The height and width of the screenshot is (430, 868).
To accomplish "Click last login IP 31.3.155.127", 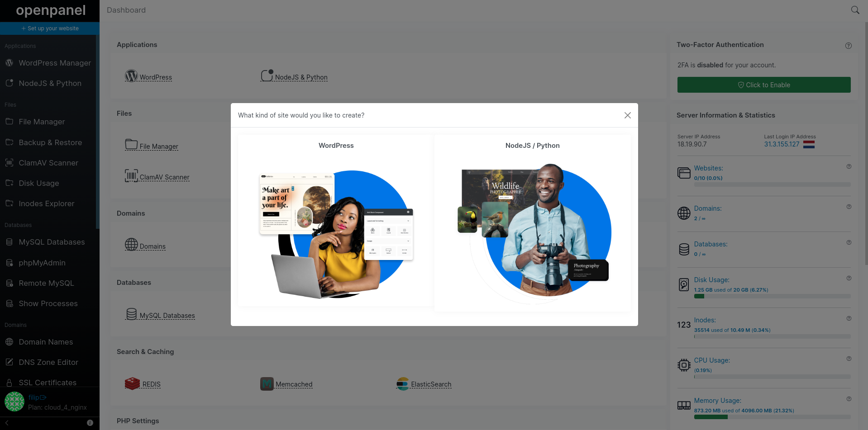I will 782,144.
